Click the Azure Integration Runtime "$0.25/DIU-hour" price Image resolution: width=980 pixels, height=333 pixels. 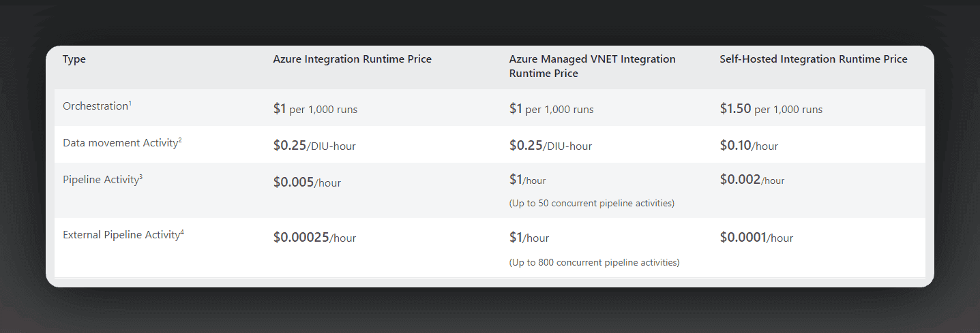314,146
